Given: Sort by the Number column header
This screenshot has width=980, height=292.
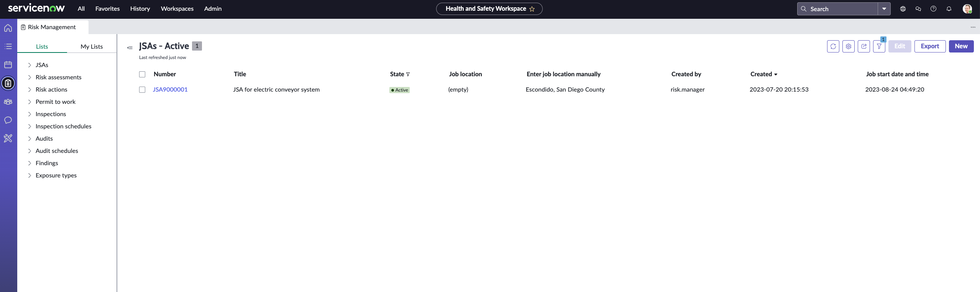Looking at the screenshot, I should (165, 74).
